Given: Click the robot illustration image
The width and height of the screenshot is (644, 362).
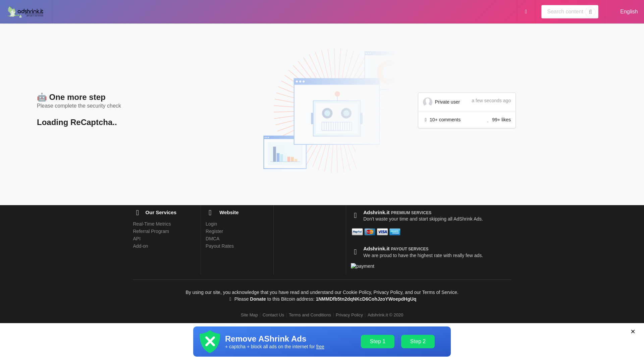Looking at the screenshot, I should tap(329, 111).
